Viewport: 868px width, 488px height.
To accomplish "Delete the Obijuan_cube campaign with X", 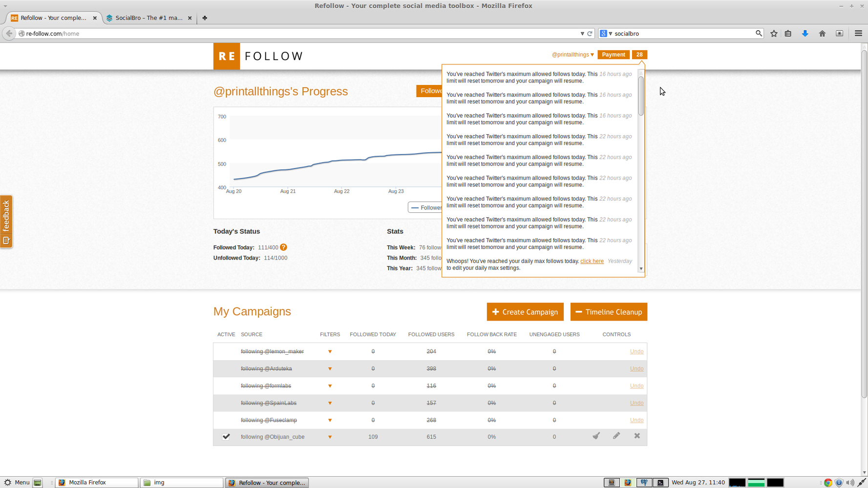I will (x=637, y=436).
